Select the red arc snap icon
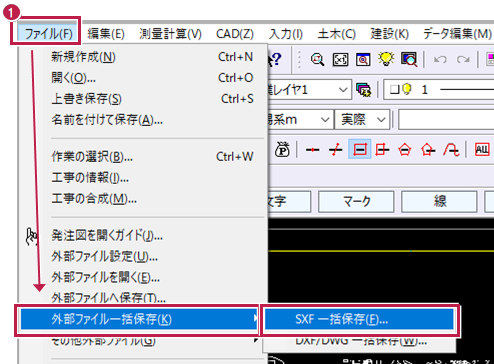This screenshot has height=364, width=494. [x=451, y=150]
